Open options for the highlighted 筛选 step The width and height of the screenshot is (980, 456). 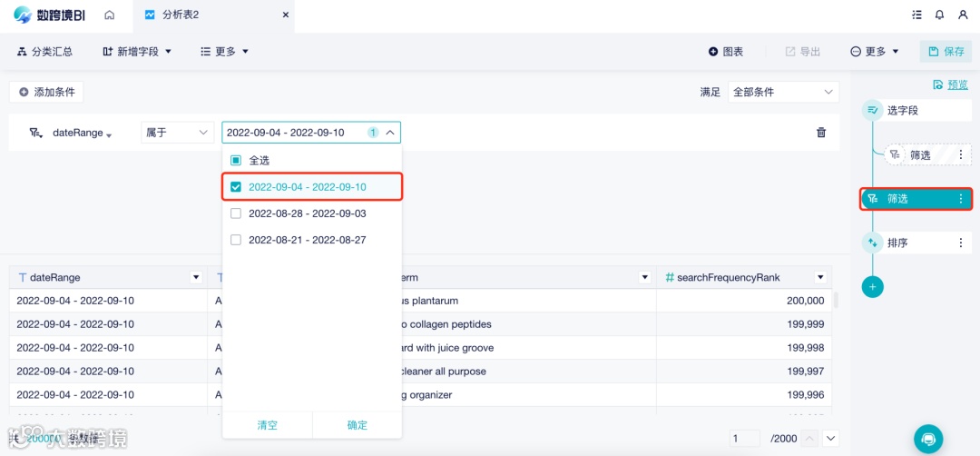961,199
